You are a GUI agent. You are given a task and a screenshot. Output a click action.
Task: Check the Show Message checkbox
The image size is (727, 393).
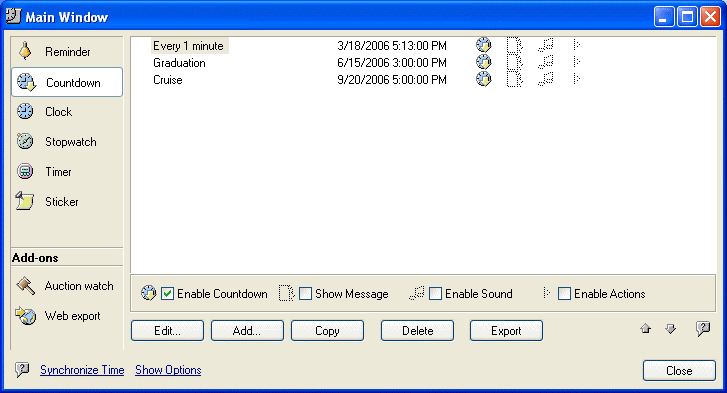[x=305, y=293]
